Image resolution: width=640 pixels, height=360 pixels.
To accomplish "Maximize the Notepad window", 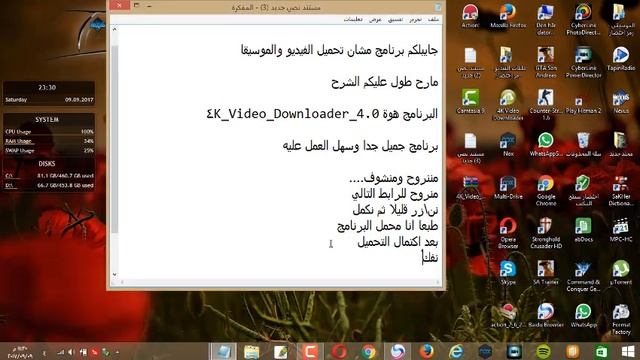I will tap(137, 6).
